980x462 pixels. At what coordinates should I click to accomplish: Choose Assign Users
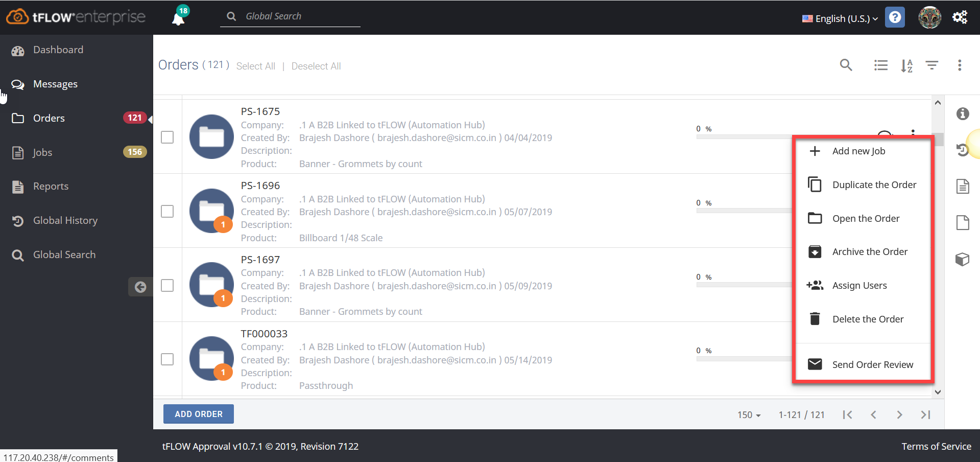[x=863, y=285]
